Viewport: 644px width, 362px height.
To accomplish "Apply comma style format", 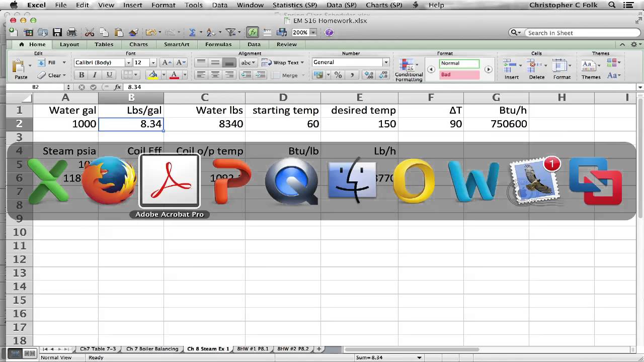I will (352, 75).
